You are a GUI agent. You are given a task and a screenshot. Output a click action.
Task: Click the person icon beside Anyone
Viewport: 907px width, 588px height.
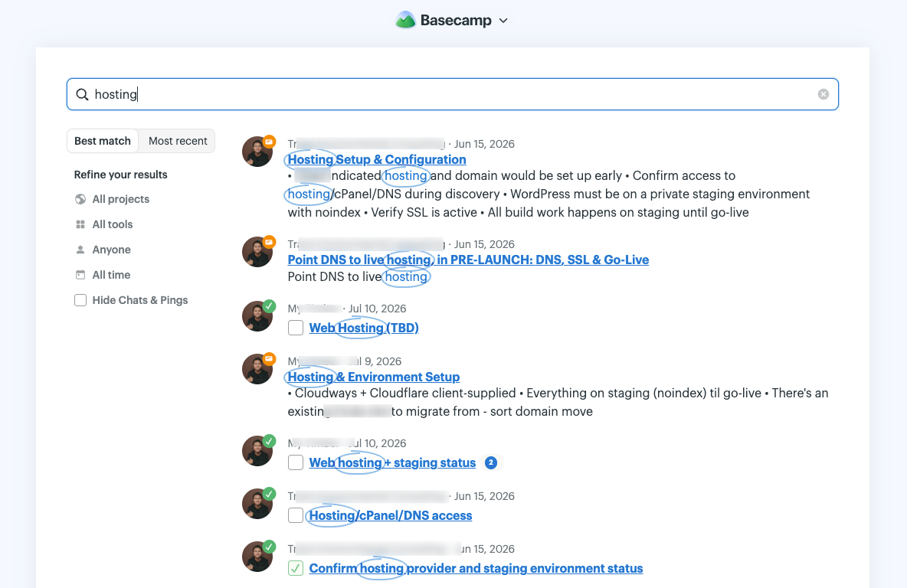pos(80,250)
